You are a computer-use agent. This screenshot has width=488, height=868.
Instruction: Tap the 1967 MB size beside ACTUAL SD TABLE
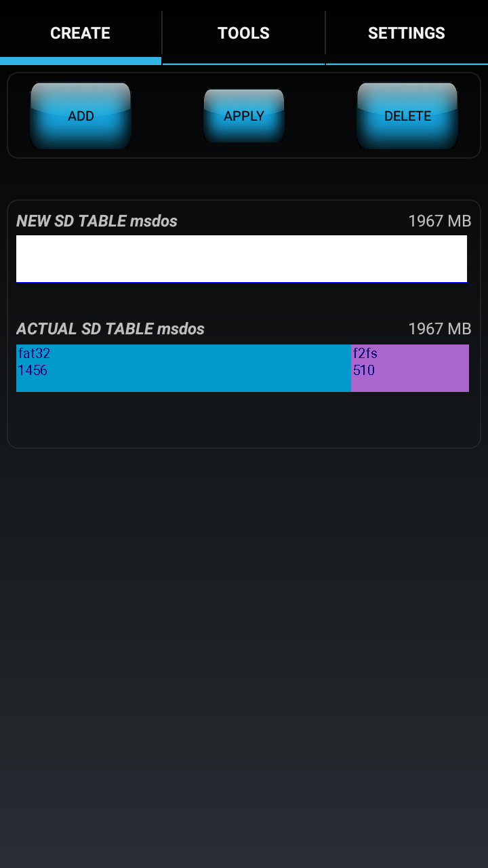tap(439, 329)
